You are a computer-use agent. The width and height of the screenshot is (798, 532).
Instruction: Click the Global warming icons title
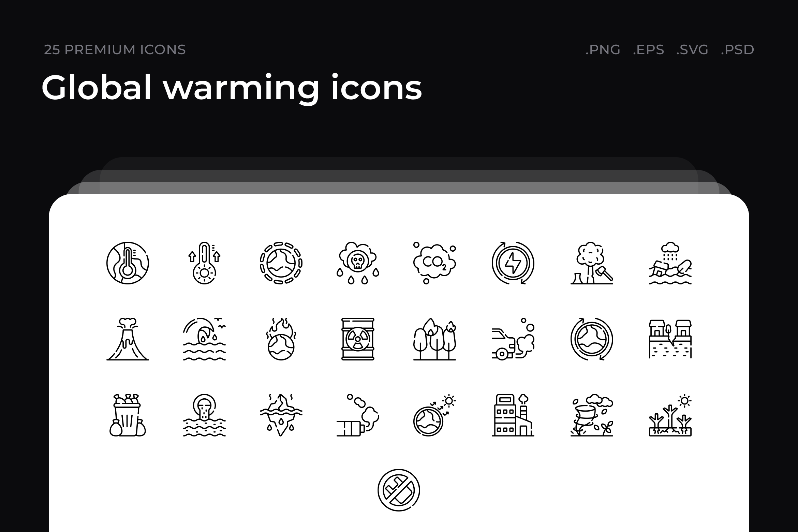232,88
